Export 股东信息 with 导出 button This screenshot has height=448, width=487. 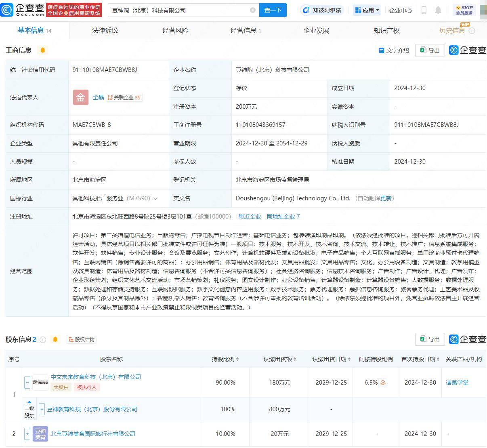[430, 339]
